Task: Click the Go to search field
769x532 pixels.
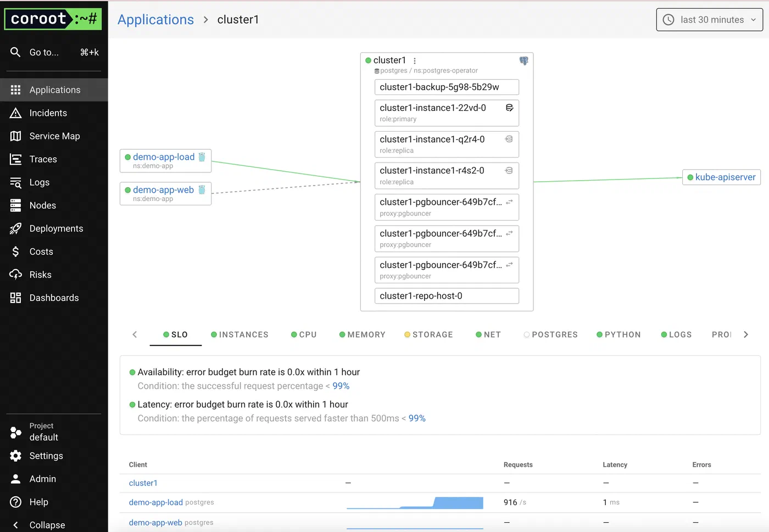Action: tap(54, 52)
